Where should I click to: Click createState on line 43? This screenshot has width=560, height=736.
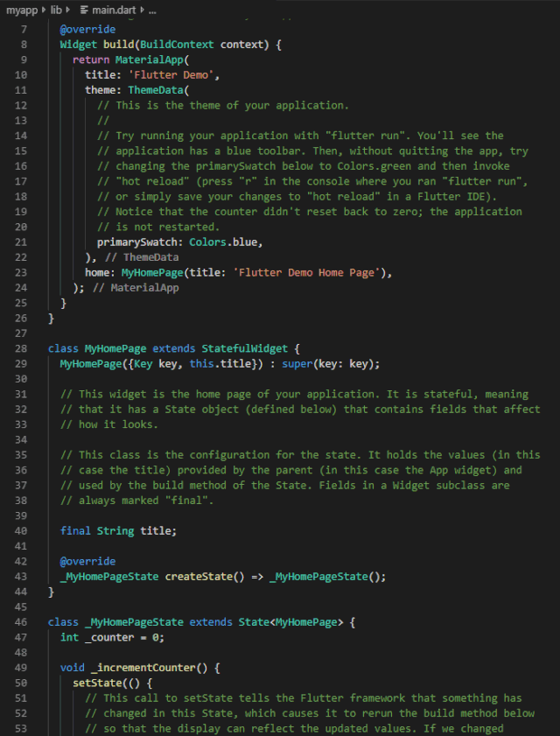[199, 577]
